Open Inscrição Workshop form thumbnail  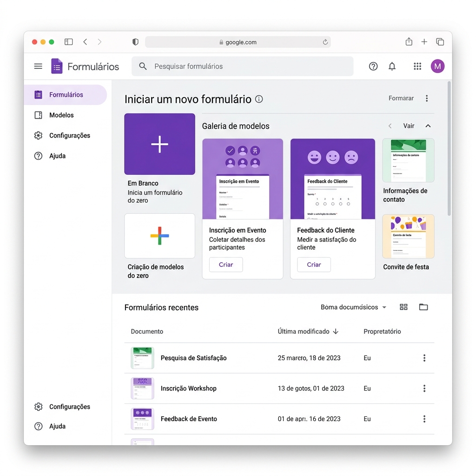coord(142,388)
